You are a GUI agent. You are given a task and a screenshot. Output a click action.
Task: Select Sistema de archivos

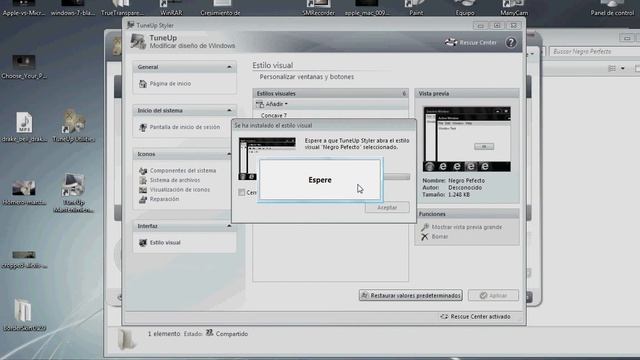point(175,180)
